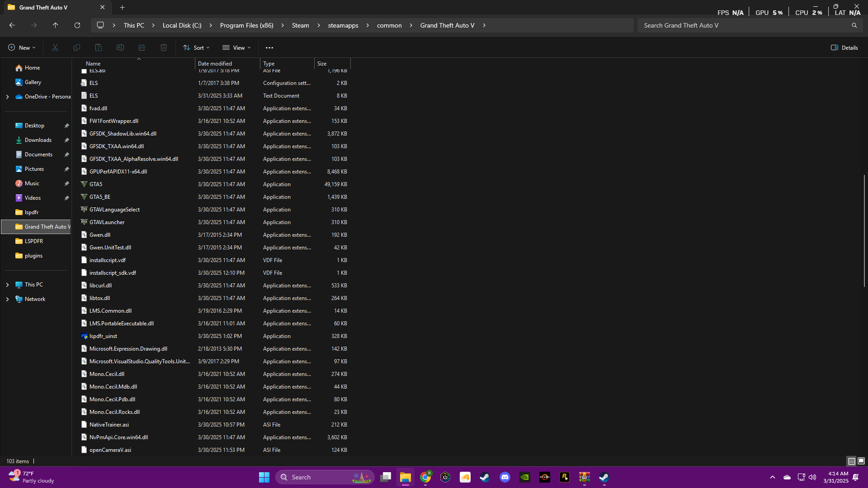868x488 pixels.
Task: Click the Rename icon in toolbar
Action: [x=120, y=47]
